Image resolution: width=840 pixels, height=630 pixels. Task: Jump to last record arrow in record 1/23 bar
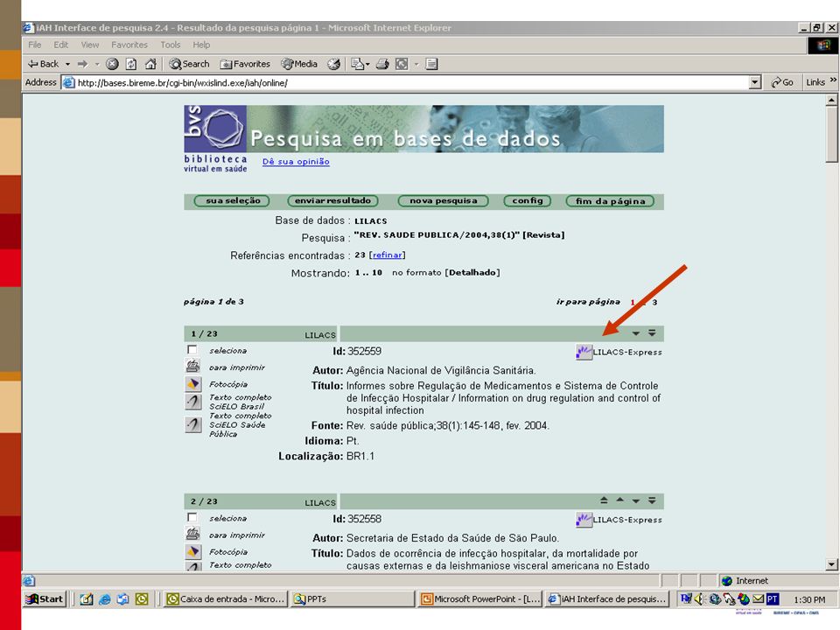coord(652,333)
